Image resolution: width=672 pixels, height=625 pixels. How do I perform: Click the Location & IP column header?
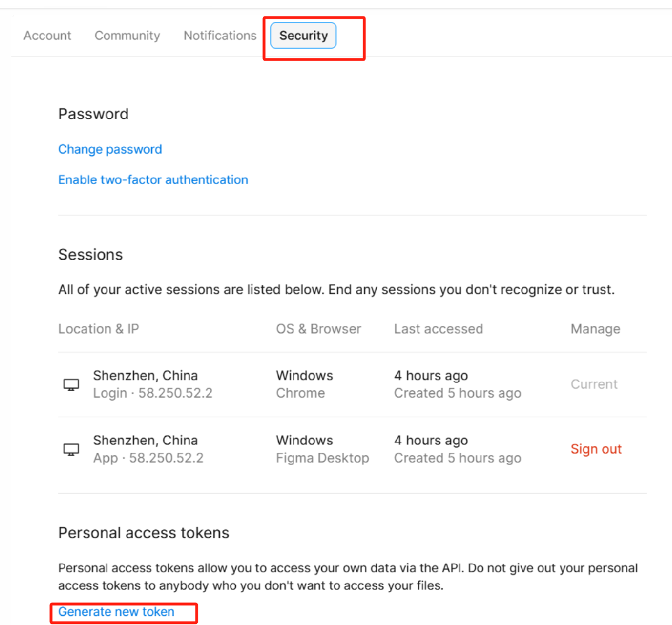[x=99, y=329]
